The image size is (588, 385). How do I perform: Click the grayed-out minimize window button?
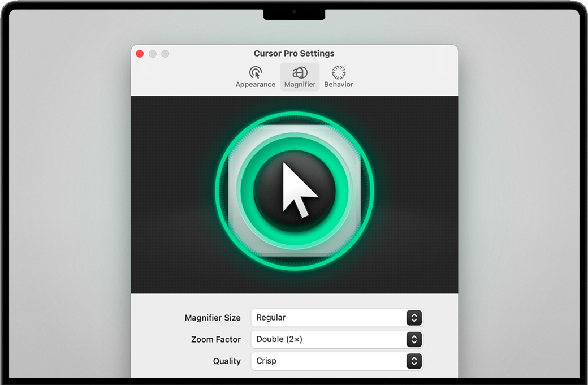coord(153,54)
